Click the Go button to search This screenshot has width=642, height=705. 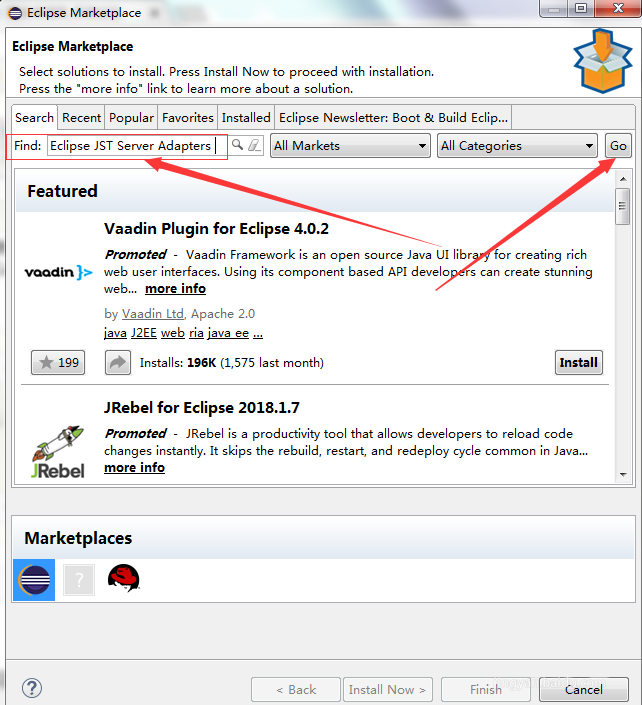[x=618, y=146]
